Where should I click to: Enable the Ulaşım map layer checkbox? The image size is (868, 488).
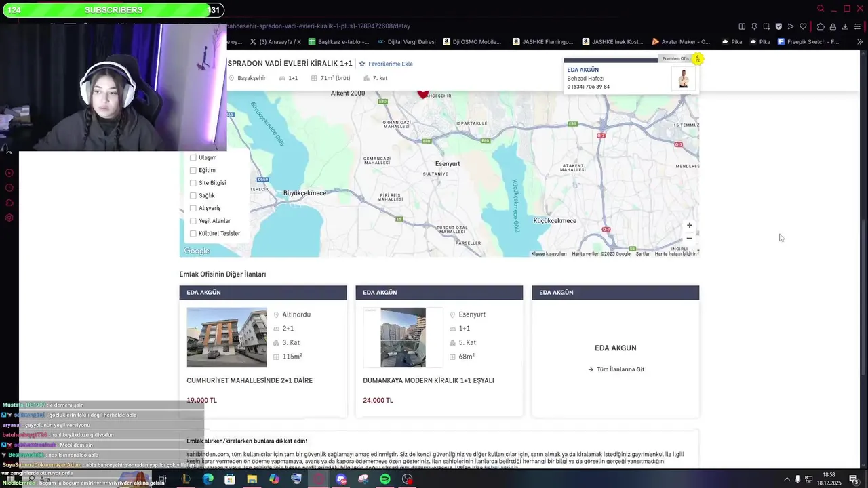click(193, 158)
